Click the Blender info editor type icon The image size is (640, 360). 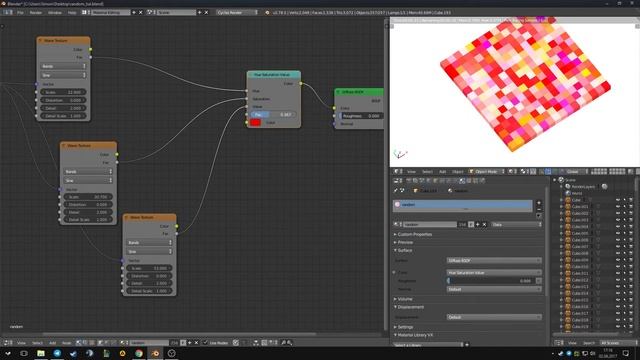tap(7, 13)
